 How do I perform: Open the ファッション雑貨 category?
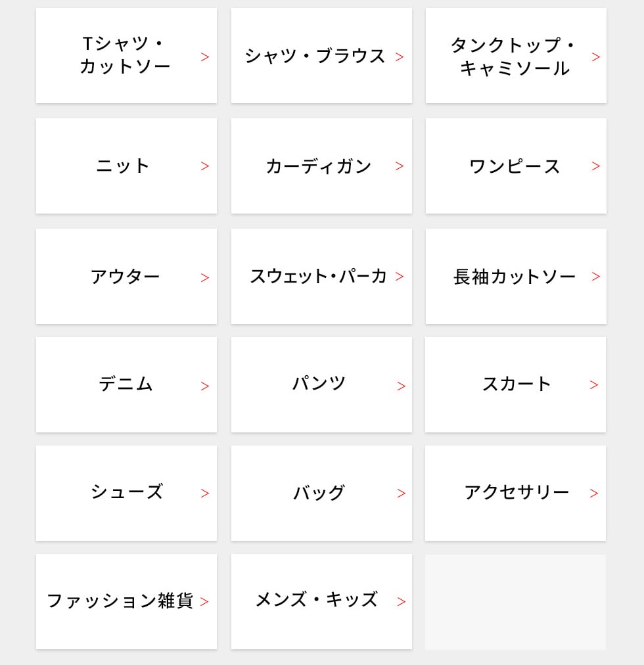click(x=121, y=601)
